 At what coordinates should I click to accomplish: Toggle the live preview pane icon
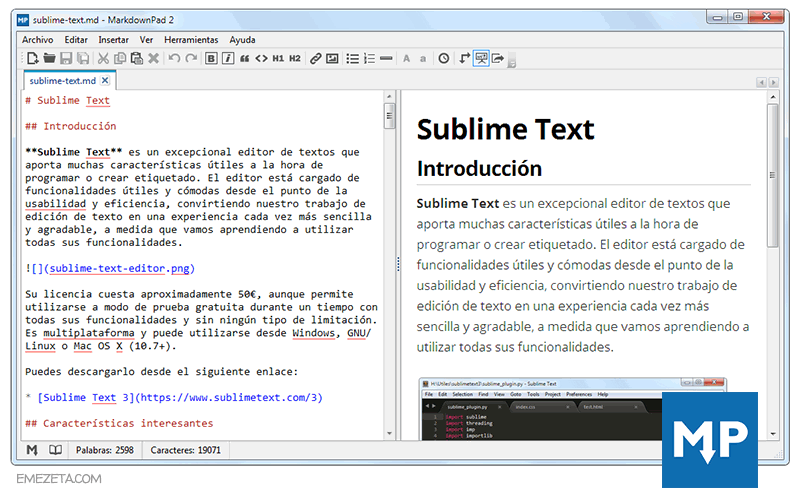click(x=481, y=59)
